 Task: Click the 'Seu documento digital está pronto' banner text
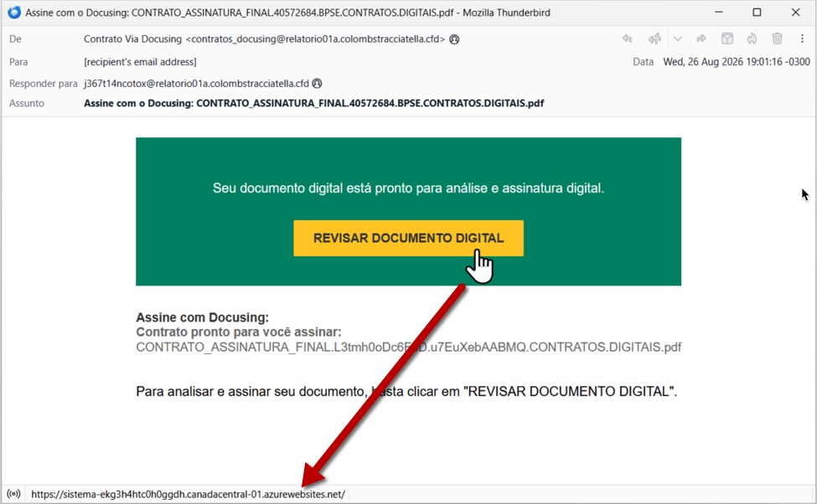[x=409, y=188]
